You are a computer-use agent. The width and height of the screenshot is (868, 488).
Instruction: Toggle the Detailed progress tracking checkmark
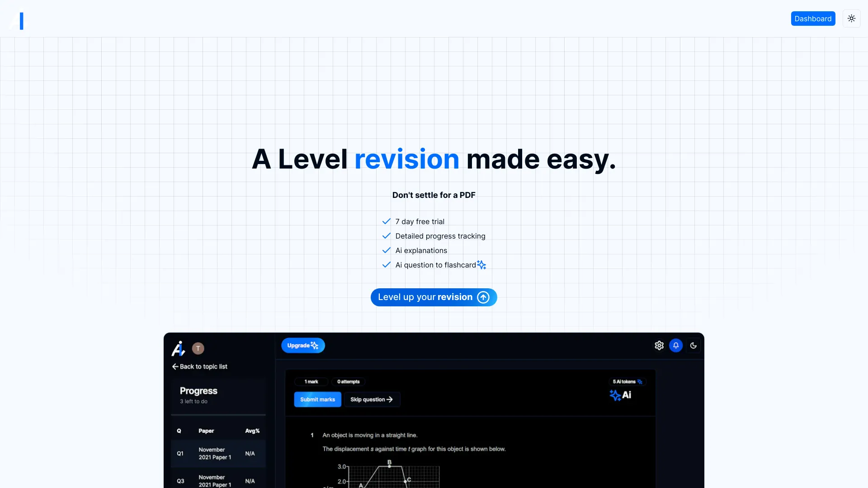[x=387, y=235]
